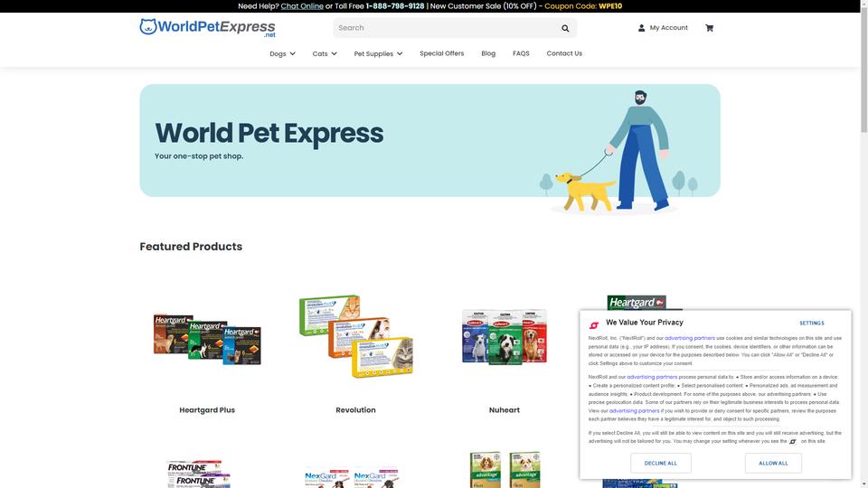
Task: Click the World Pet Express hero banner
Action: pyautogui.click(x=429, y=141)
